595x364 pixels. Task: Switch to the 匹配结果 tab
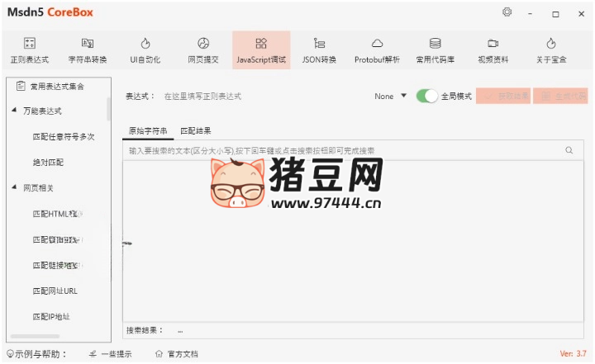[x=195, y=131]
